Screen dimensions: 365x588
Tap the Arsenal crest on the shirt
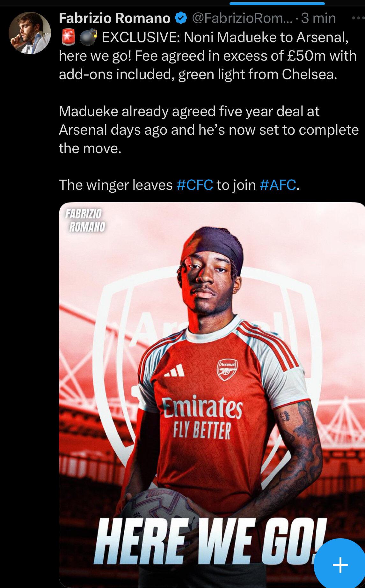[227, 370]
